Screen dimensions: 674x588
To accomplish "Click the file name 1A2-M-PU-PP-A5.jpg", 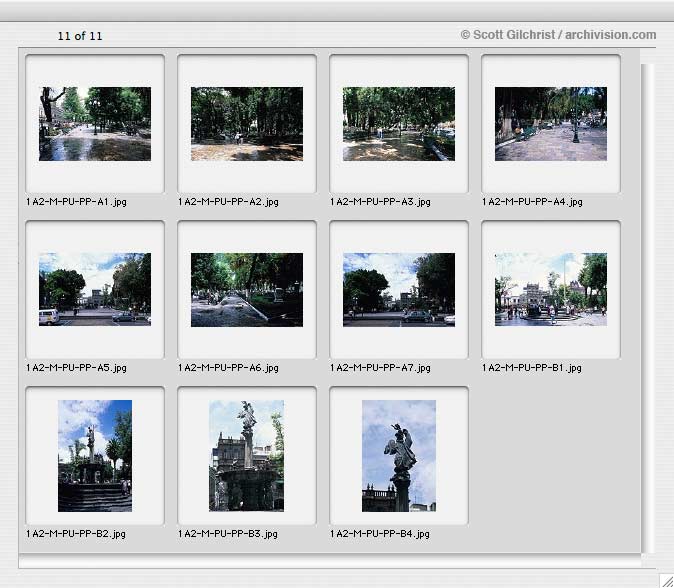I will pos(77,368).
